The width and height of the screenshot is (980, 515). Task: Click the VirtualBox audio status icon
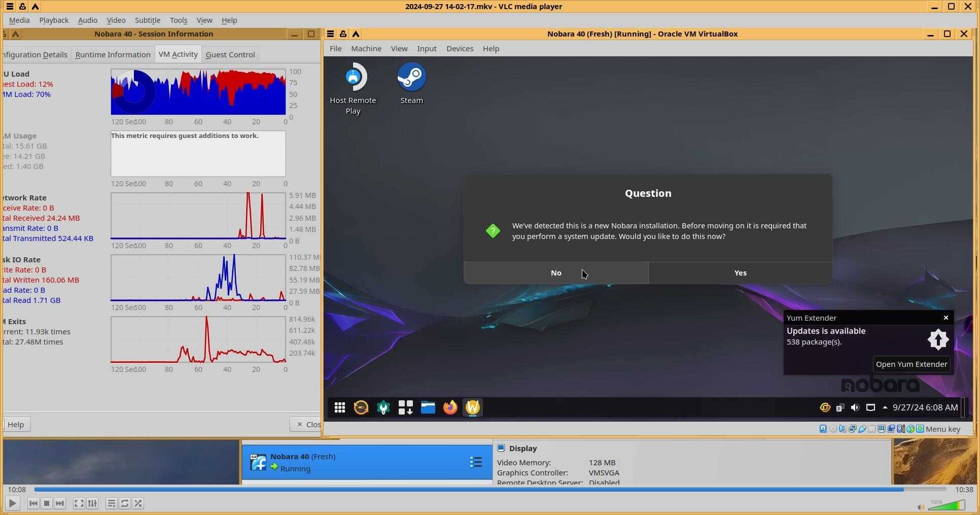point(843,429)
